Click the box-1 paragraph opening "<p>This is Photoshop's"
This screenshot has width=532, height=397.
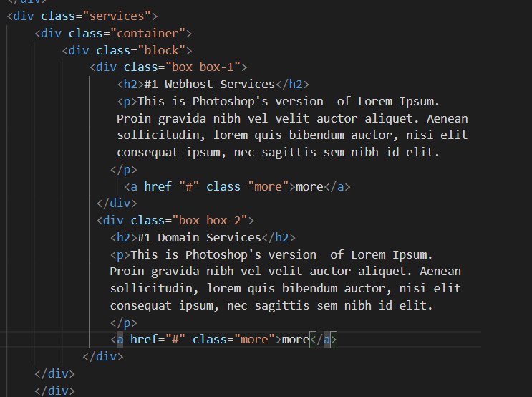point(279,101)
